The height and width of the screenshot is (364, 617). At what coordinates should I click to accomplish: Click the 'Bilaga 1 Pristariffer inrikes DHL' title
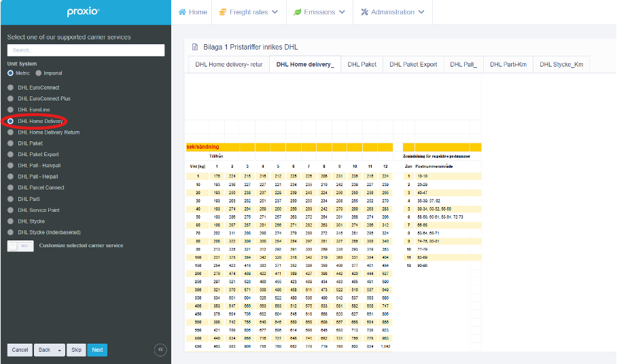[250, 47]
